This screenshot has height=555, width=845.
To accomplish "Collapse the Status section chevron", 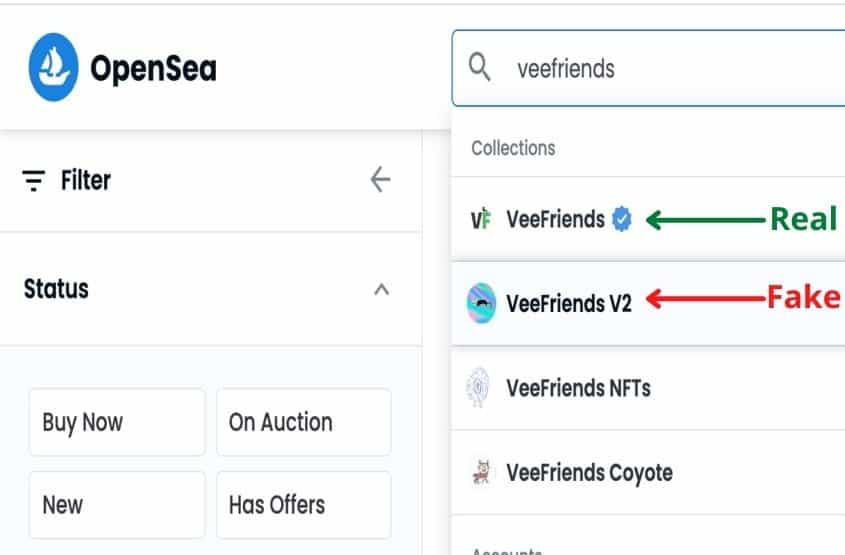I will (382, 289).
